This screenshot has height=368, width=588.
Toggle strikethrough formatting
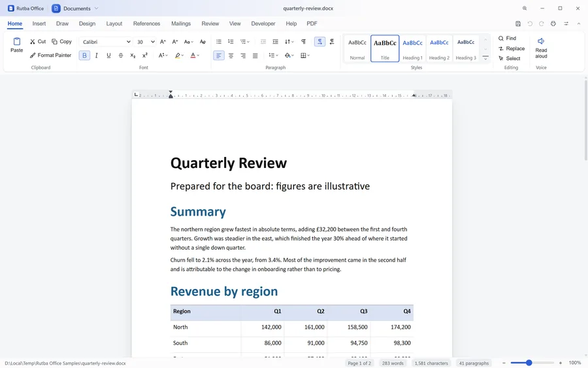(121, 56)
